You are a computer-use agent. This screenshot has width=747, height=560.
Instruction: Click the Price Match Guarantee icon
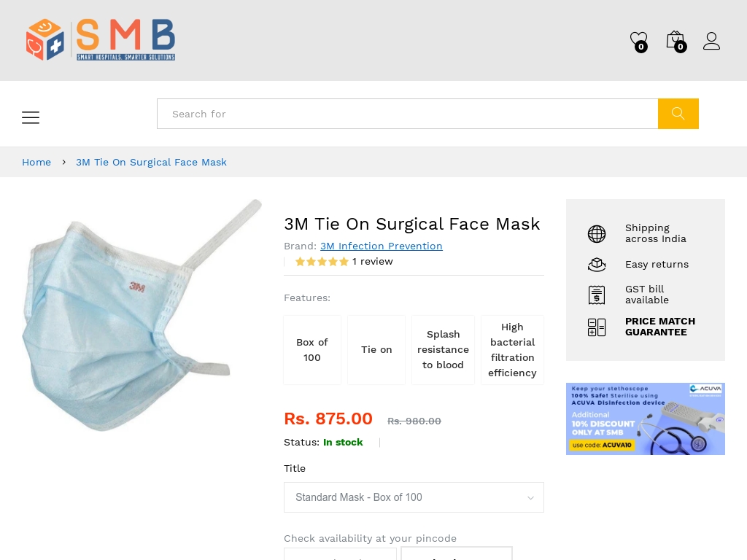point(597,327)
